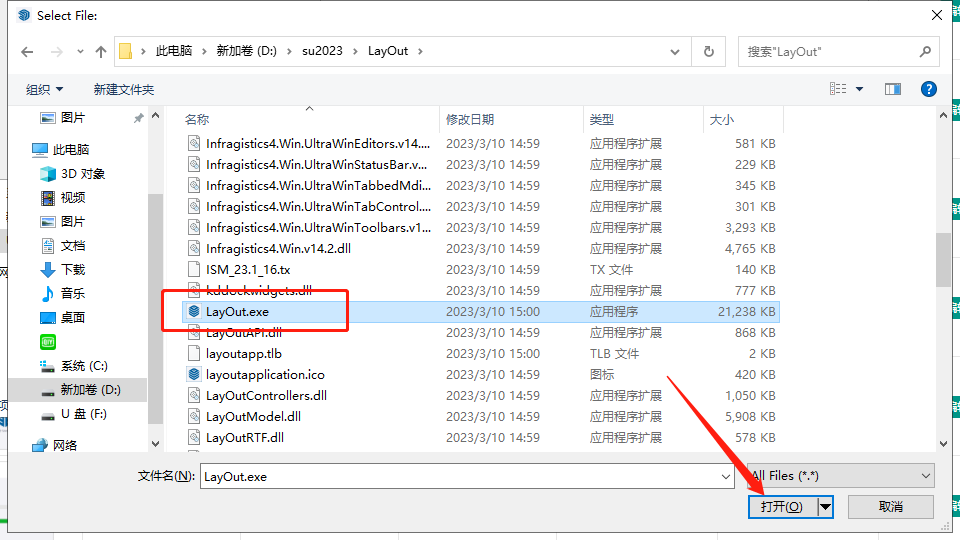Click file list vertical scrollbar up arrow
The width and height of the screenshot is (960, 540).
pyautogui.click(x=943, y=115)
